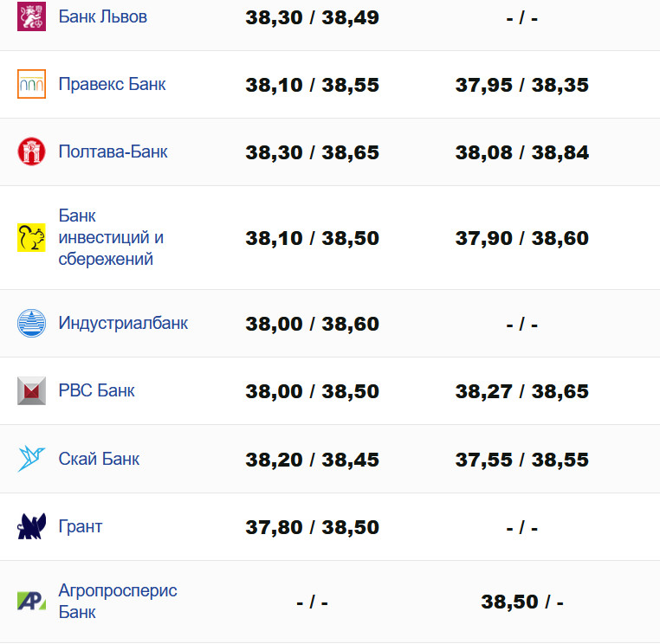The width and height of the screenshot is (660, 644).
Task: Open the РВС Банк link
Action: 96,390
